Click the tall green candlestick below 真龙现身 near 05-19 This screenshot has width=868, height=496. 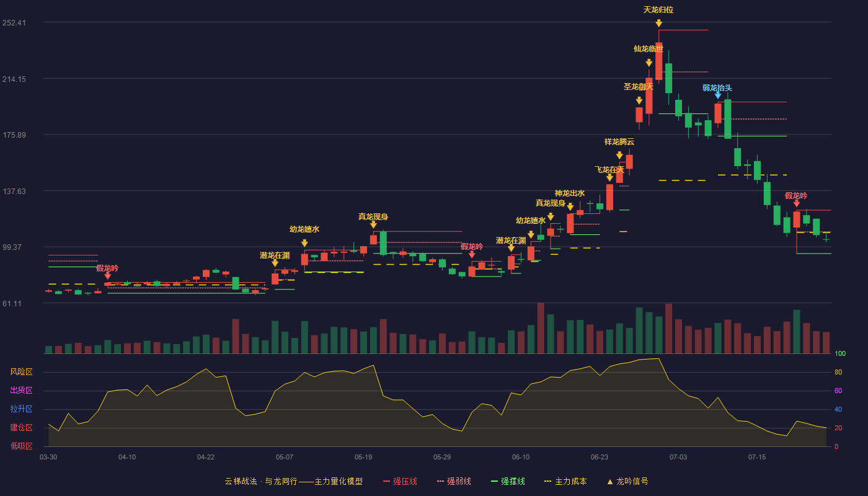pos(383,243)
